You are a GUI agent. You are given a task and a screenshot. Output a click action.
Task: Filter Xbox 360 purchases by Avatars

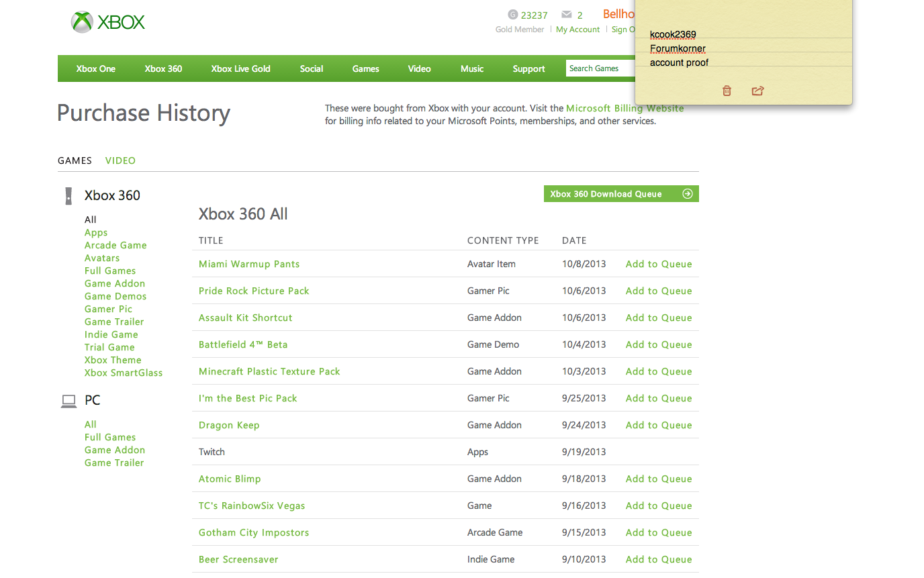click(102, 258)
